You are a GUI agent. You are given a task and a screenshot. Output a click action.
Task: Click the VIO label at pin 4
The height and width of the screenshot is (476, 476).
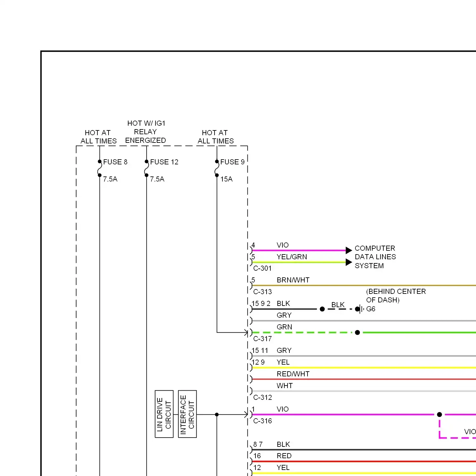[282, 245]
